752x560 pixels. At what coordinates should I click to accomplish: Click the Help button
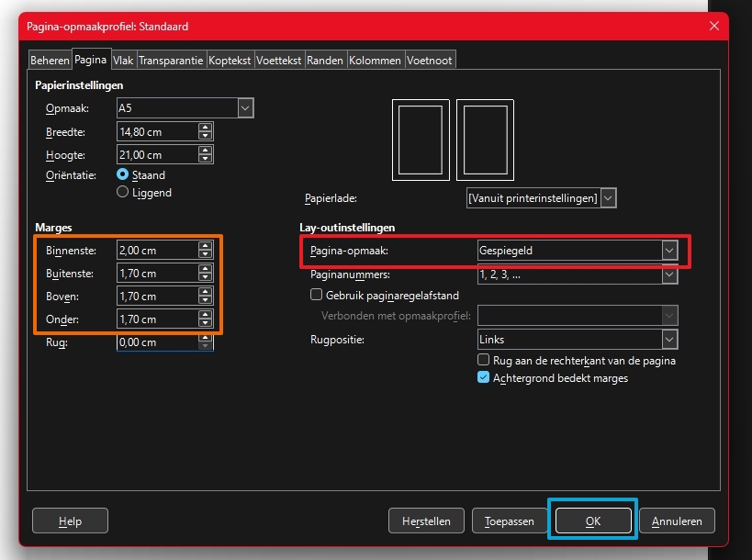(x=70, y=521)
